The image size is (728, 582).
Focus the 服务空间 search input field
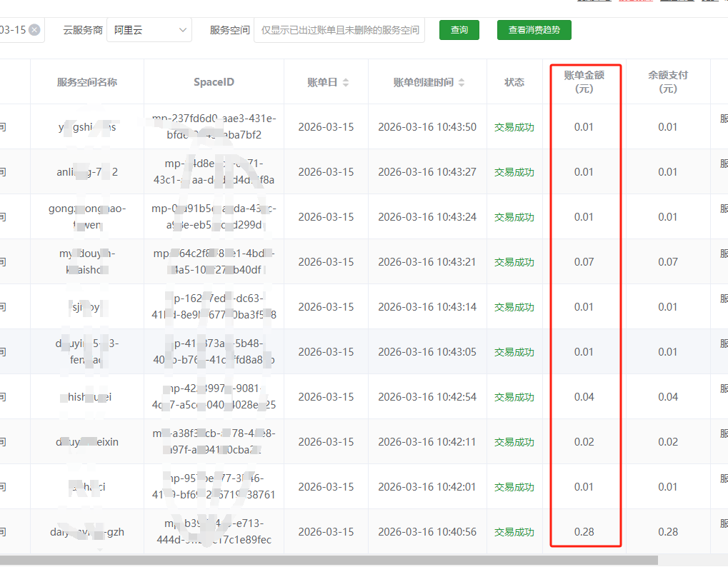[x=339, y=30]
